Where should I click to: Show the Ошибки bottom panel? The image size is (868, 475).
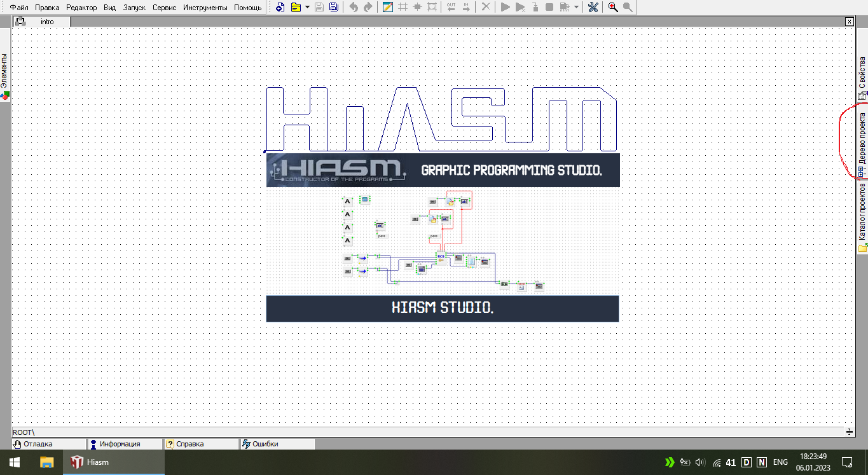277,444
